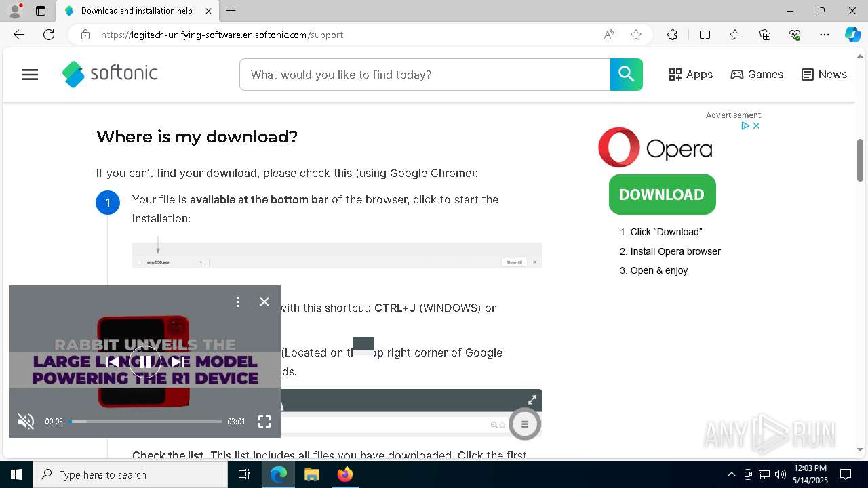The width and height of the screenshot is (868, 488).
Task: Click the teal search button
Action: 627,75
